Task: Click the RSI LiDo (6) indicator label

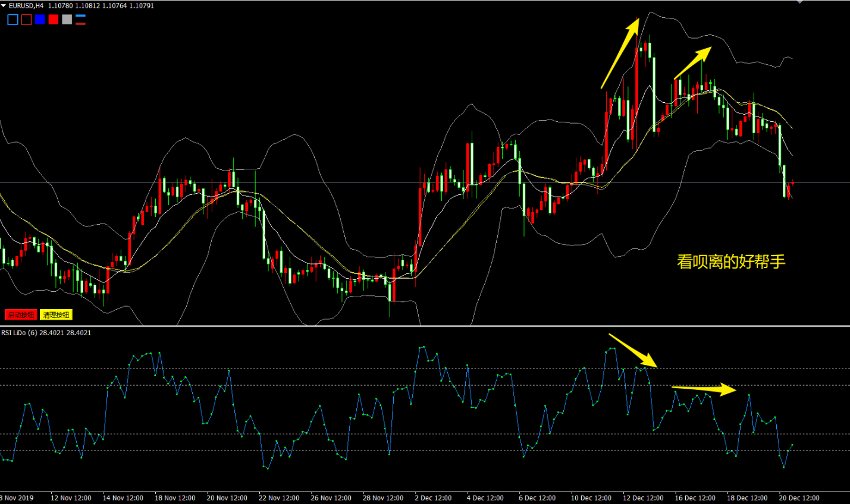Action: pos(46,333)
